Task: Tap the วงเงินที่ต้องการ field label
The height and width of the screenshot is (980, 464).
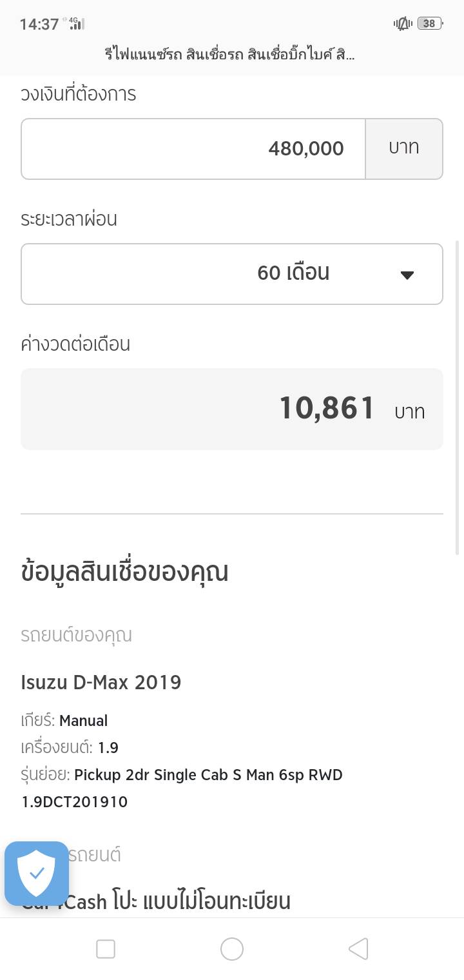Action: click(79, 94)
